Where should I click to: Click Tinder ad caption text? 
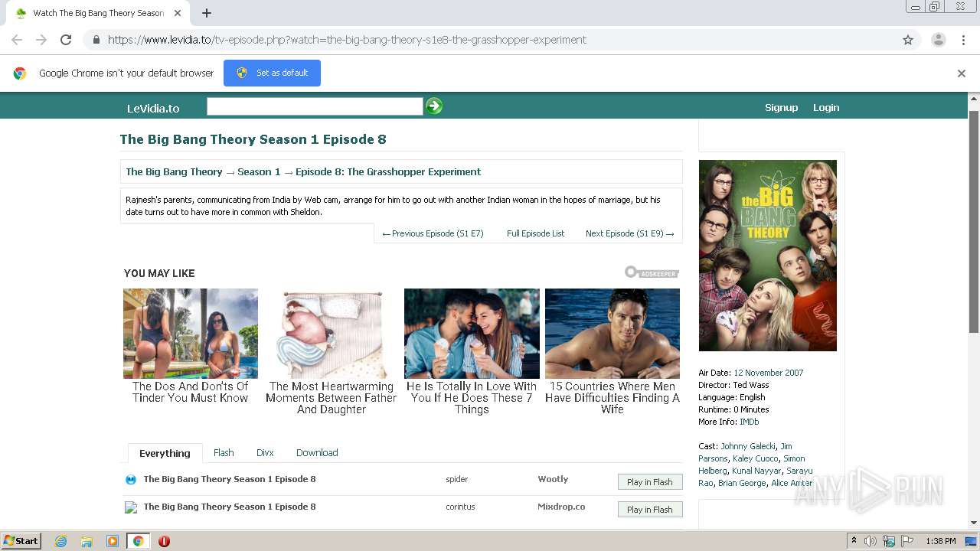[x=191, y=392]
